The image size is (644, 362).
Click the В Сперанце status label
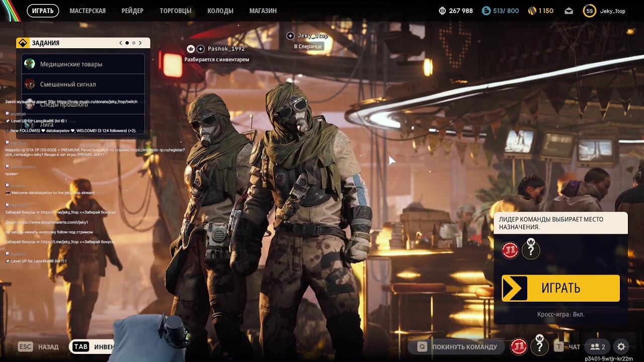click(308, 46)
